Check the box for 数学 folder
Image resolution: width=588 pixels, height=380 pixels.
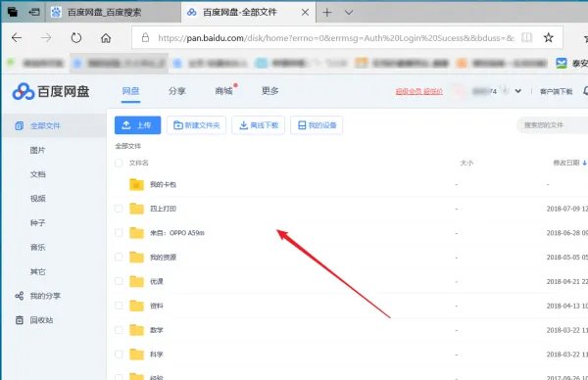coord(119,330)
